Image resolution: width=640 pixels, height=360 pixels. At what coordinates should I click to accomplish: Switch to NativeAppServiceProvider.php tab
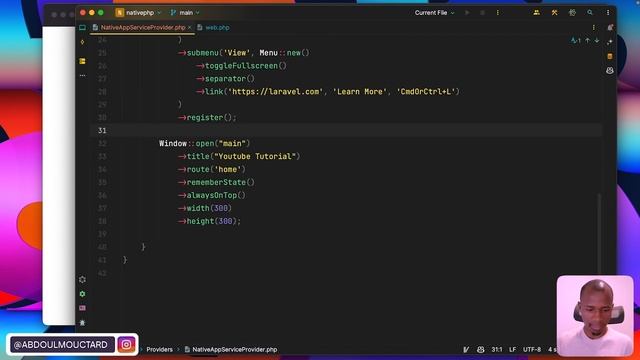pyautogui.click(x=142, y=28)
